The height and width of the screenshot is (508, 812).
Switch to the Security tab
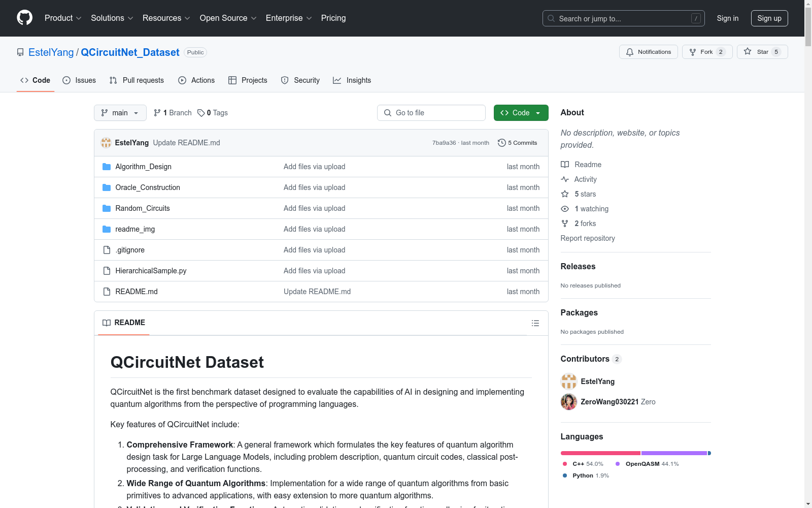(300, 80)
